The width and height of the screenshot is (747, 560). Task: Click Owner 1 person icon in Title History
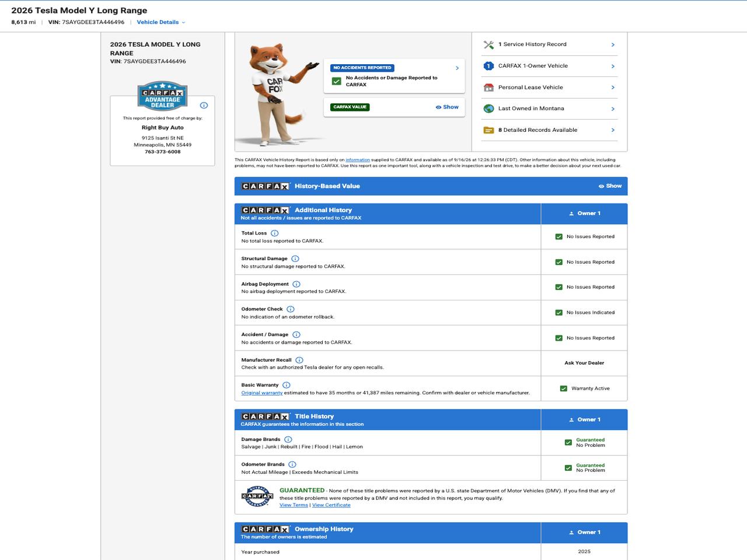[x=571, y=420]
